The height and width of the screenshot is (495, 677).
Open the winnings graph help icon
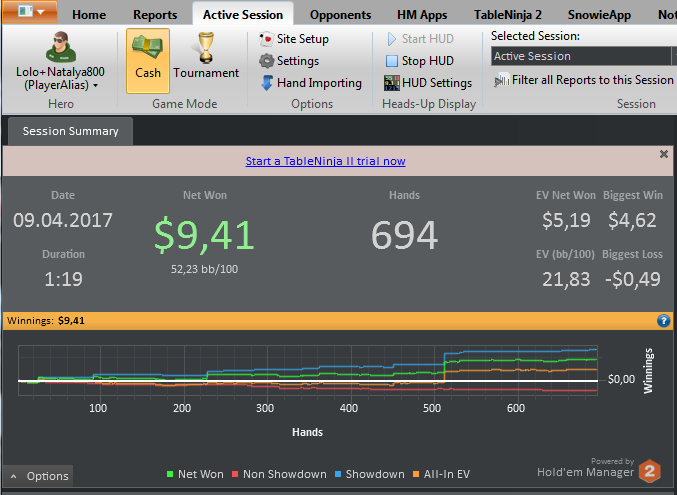point(664,321)
